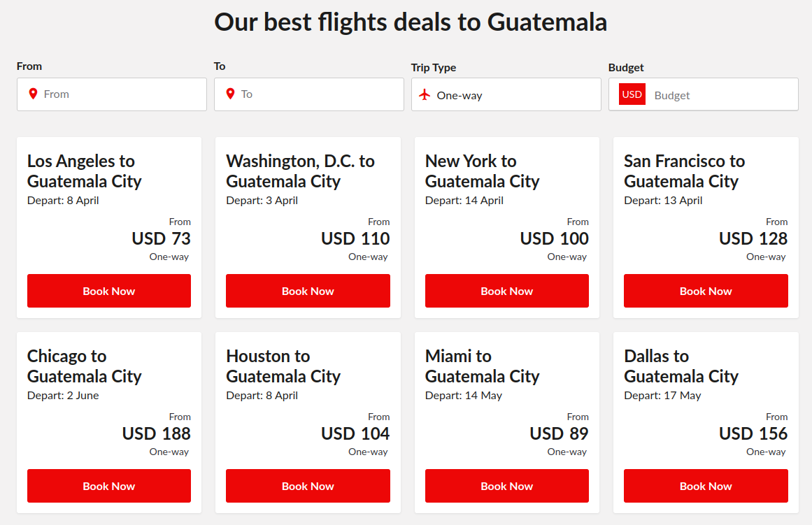This screenshot has height=525, width=812.
Task: Select Book Now for Chicago flight
Action: (108, 486)
